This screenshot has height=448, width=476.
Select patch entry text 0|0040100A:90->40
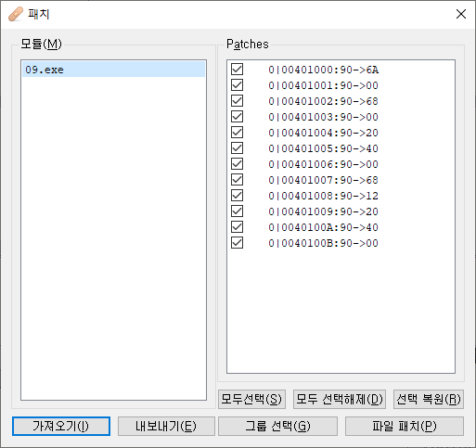323,227
